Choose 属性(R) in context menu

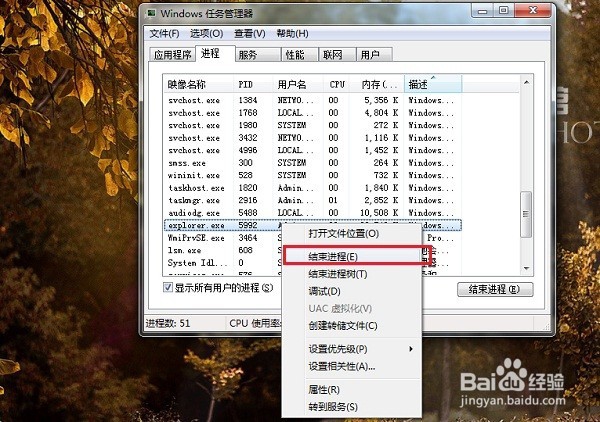pyautogui.click(x=352, y=389)
